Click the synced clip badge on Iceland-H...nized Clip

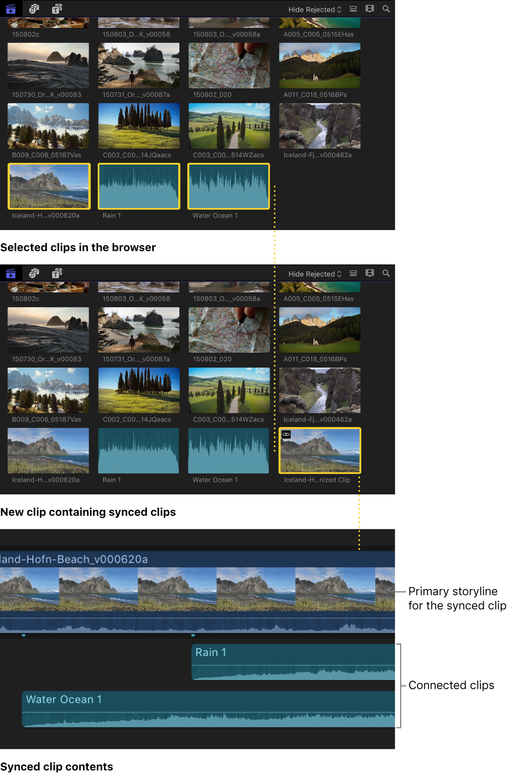tap(286, 434)
